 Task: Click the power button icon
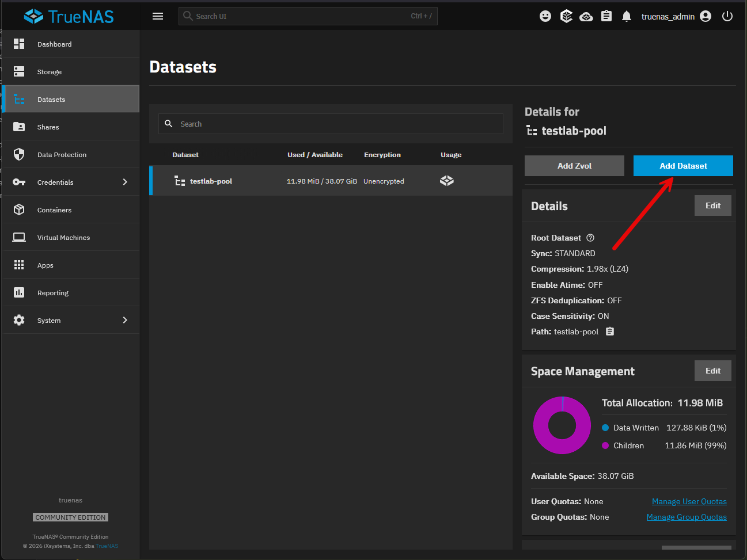coord(727,16)
